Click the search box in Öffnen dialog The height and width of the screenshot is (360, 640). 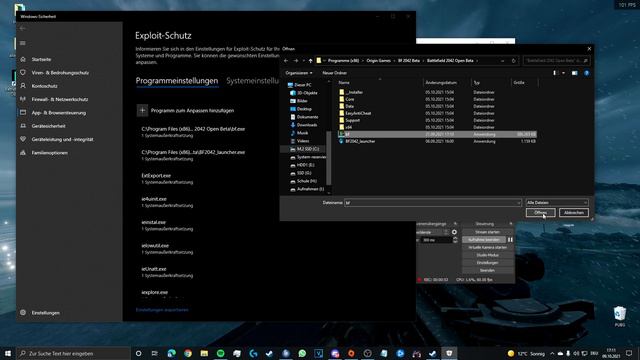click(557, 61)
